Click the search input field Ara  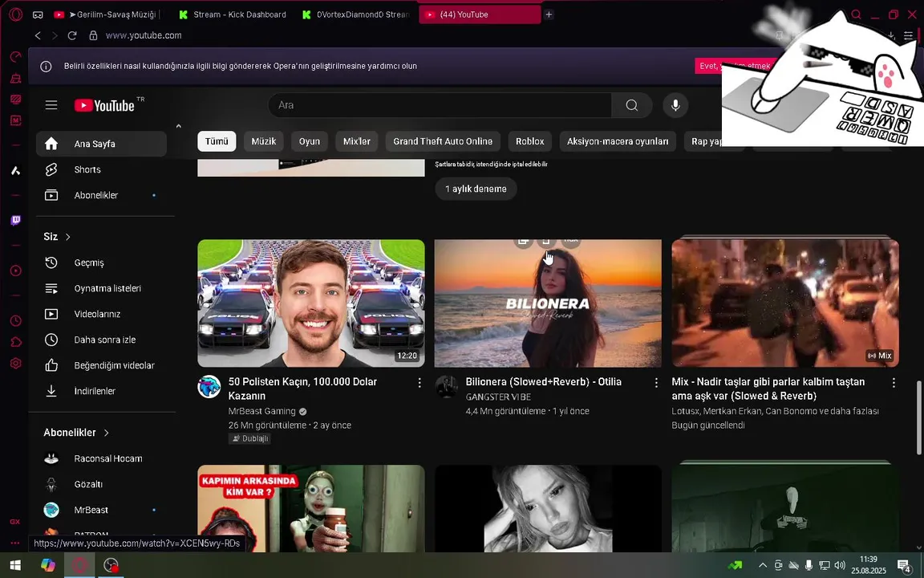[x=440, y=105]
